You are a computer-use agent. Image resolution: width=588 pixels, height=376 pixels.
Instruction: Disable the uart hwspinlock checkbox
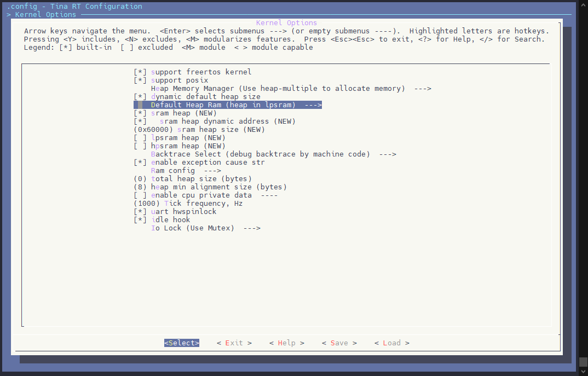[140, 211]
